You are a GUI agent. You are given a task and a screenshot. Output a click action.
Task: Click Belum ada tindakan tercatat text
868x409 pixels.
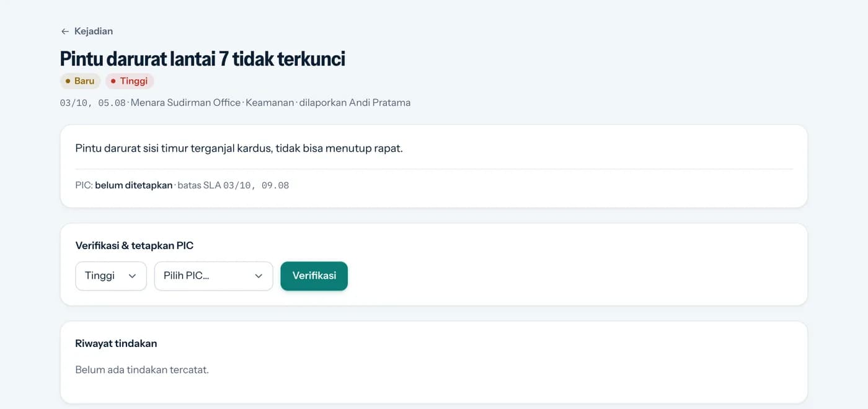click(x=142, y=370)
